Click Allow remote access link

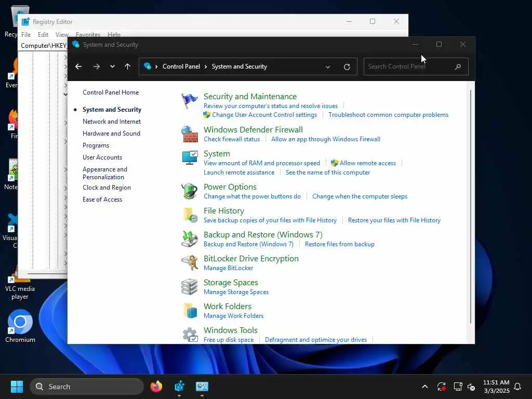tap(368, 163)
